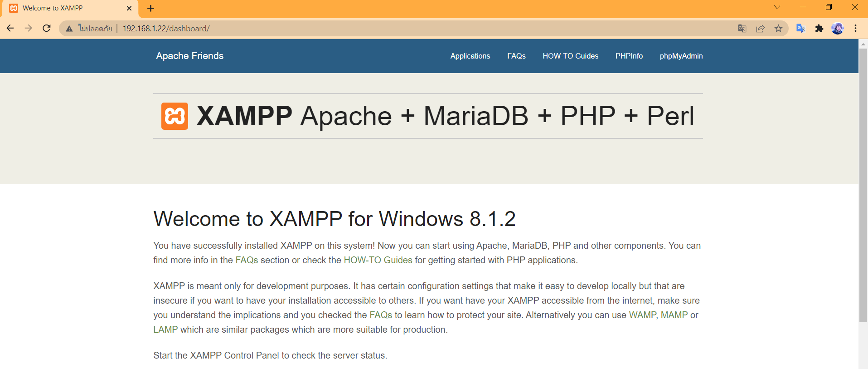Open a new browser tab

pos(151,8)
